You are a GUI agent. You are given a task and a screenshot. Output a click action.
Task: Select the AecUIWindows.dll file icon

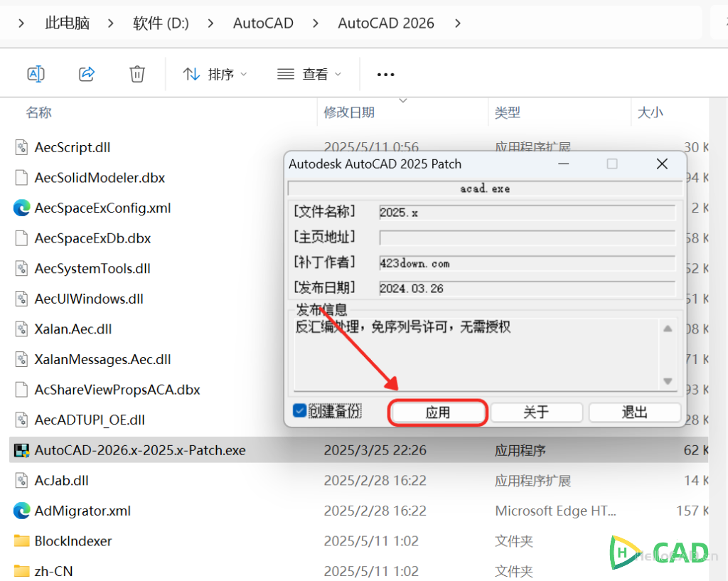(x=21, y=299)
